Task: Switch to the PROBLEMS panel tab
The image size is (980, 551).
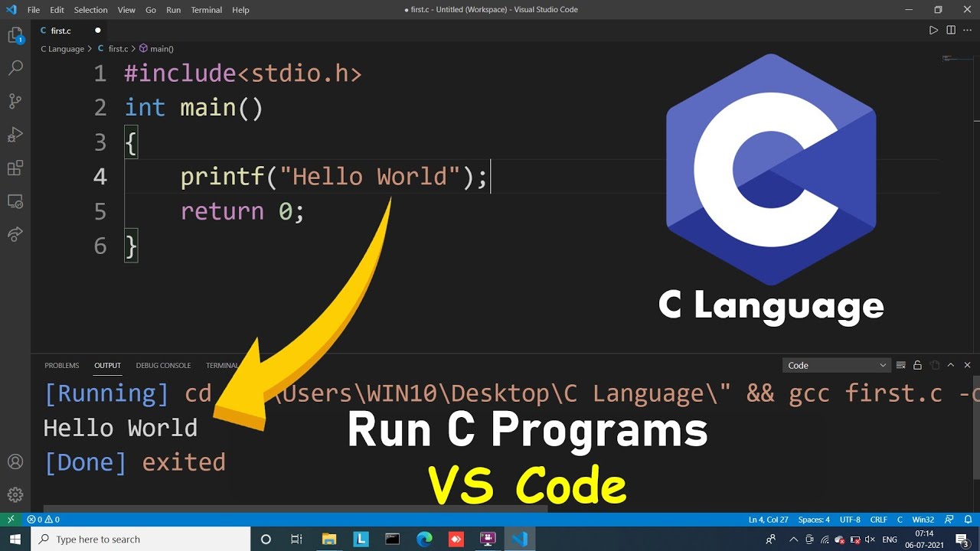Action: [x=61, y=366]
